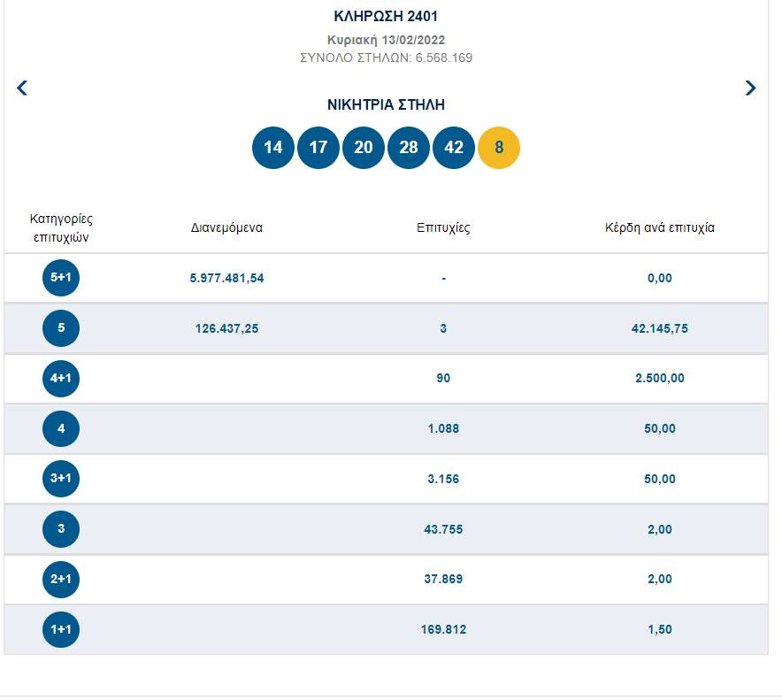Go to next draw with right arrow
This screenshot has width=782, height=700.
750,88
